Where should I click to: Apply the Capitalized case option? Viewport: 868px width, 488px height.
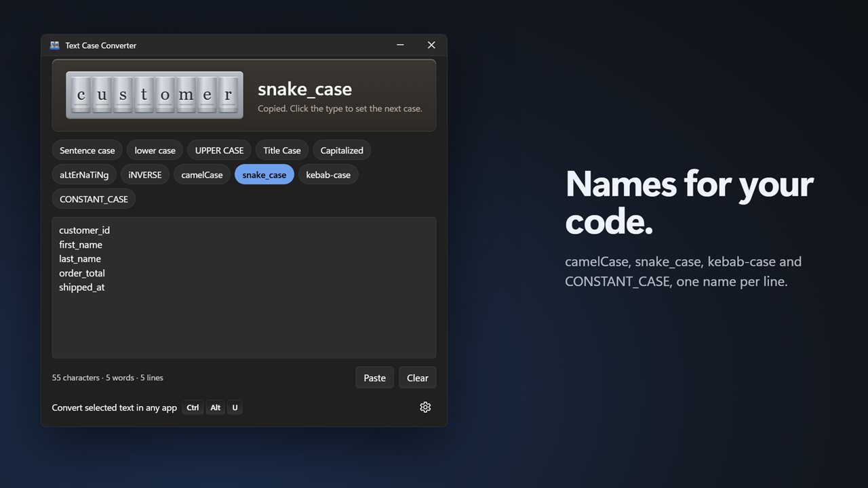pos(342,150)
